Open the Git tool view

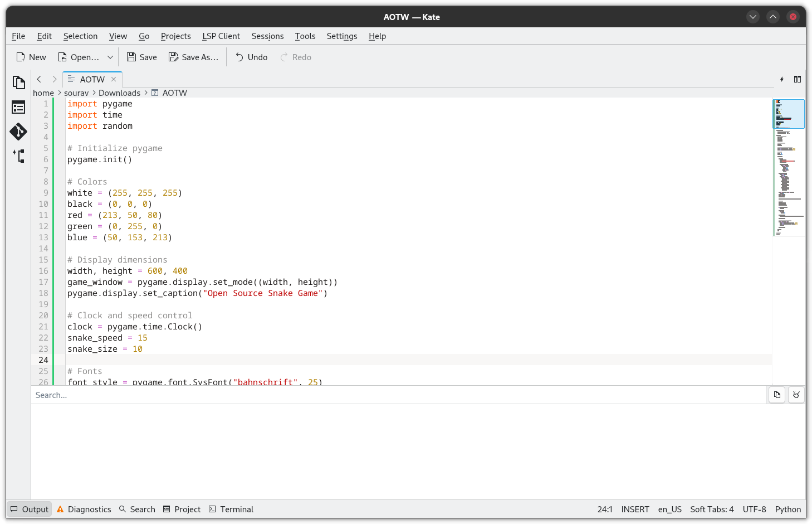18,132
